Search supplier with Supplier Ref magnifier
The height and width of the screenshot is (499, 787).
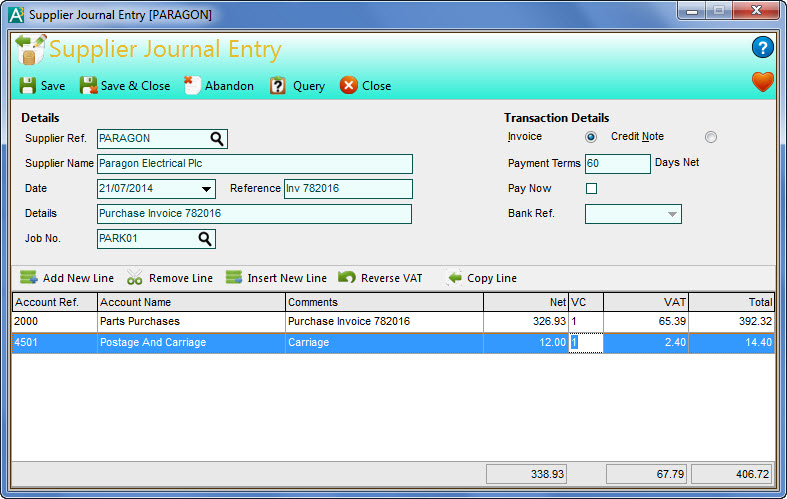coord(217,139)
